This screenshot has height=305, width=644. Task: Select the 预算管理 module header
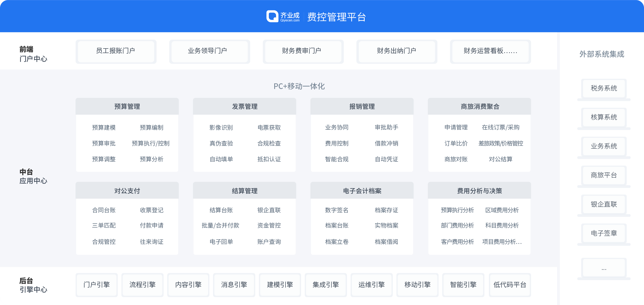coord(127,106)
